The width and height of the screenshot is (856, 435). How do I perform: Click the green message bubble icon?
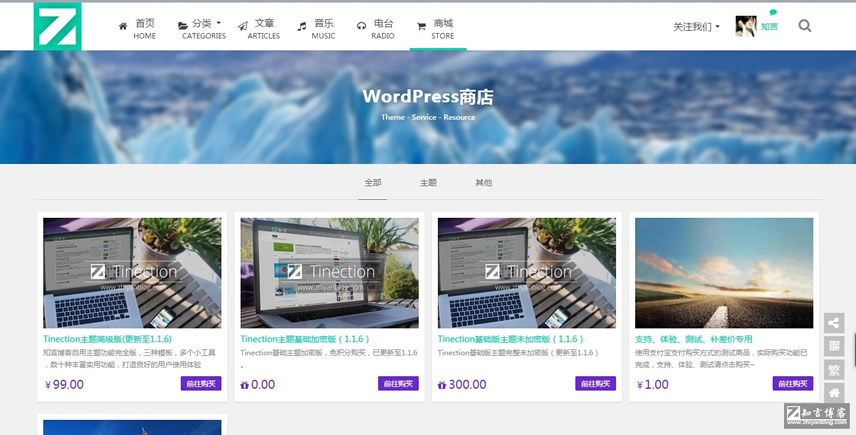773,12
